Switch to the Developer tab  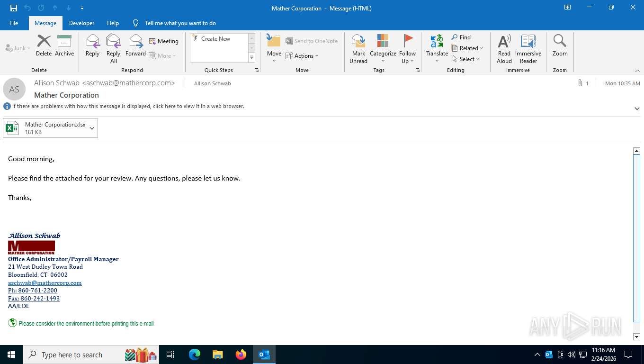point(81,23)
